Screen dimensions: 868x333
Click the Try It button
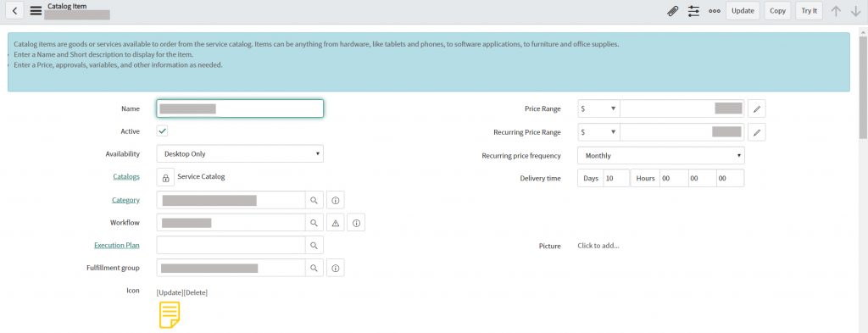click(x=810, y=10)
